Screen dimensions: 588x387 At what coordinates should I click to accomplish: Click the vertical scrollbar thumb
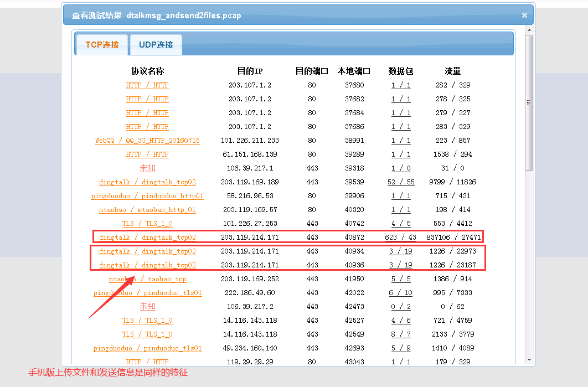tap(529, 102)
